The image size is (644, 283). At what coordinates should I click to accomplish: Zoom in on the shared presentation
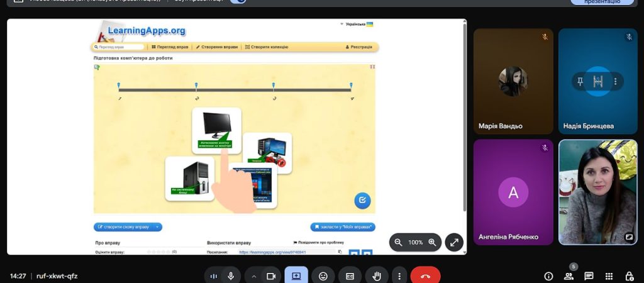pyautogui.click(x=432, y=242)
